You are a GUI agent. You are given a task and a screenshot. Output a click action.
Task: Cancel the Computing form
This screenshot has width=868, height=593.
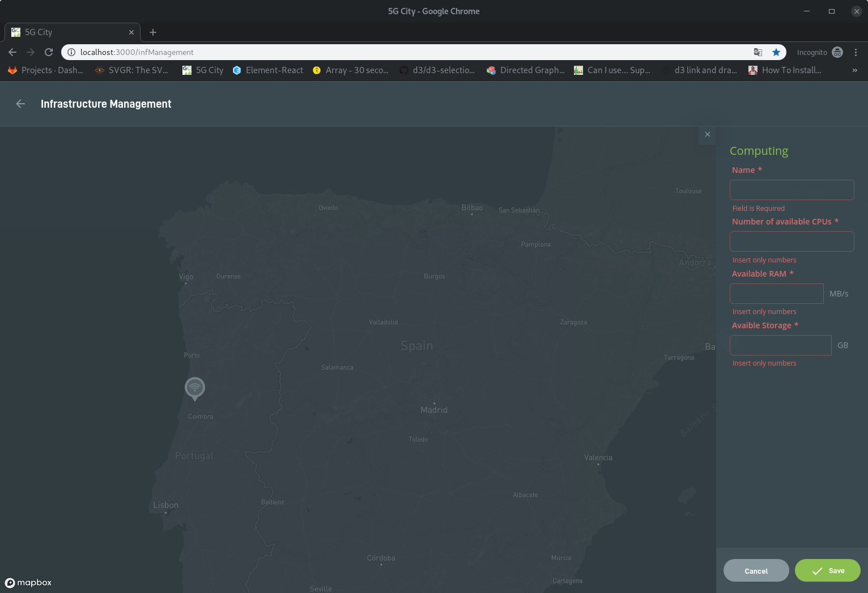[756, 570]
